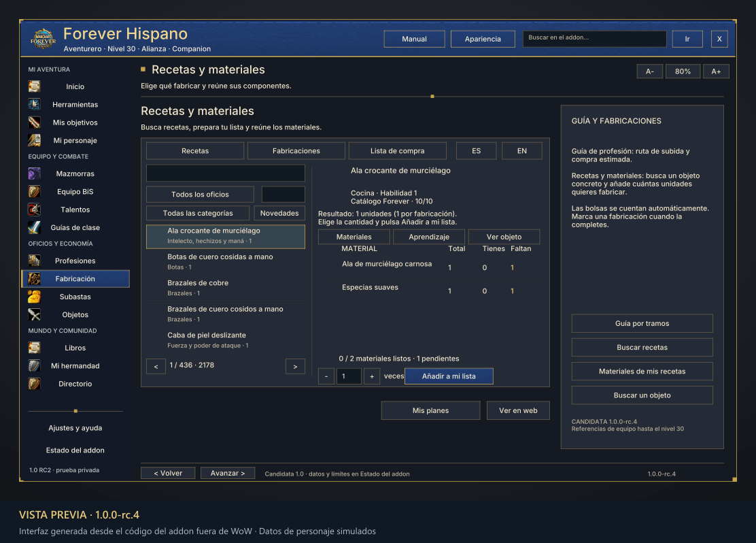Click the Volver navigation button

pyautogui.click(x=168, y=473)
